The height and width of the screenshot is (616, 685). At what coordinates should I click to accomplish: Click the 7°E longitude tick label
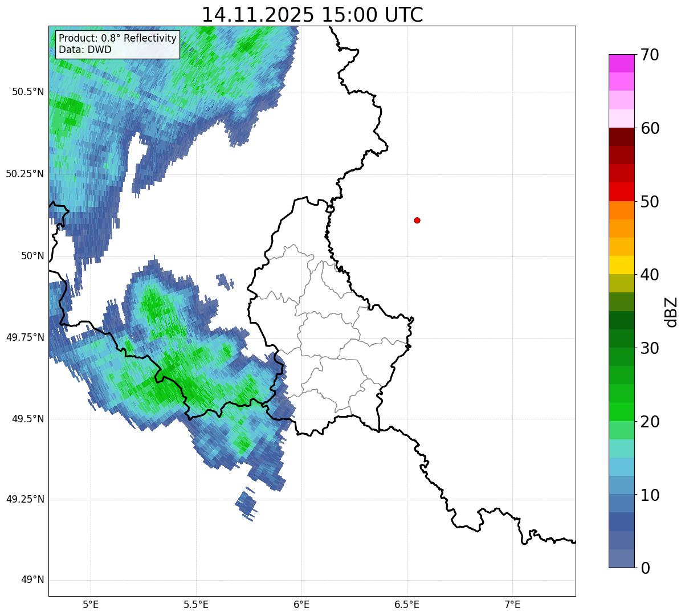[513, 605]
